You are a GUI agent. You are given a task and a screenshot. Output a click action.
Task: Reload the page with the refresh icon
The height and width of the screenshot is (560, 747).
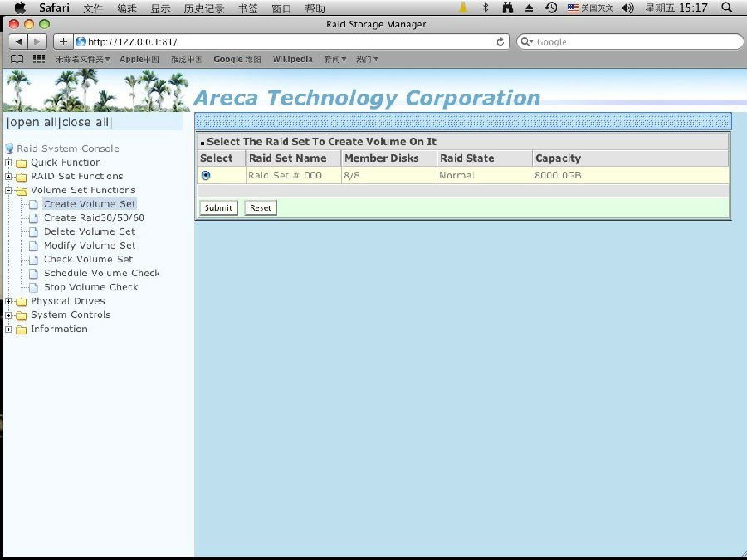coord(500,41)
